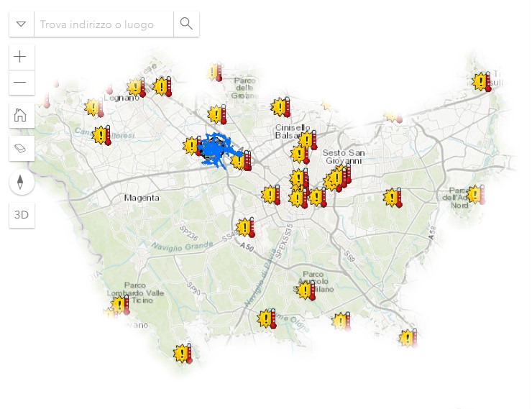Open heat marker by Parco Lombardo Valle Ticino
Viewport: 532px width, 409px height.
tap(121, 305)
